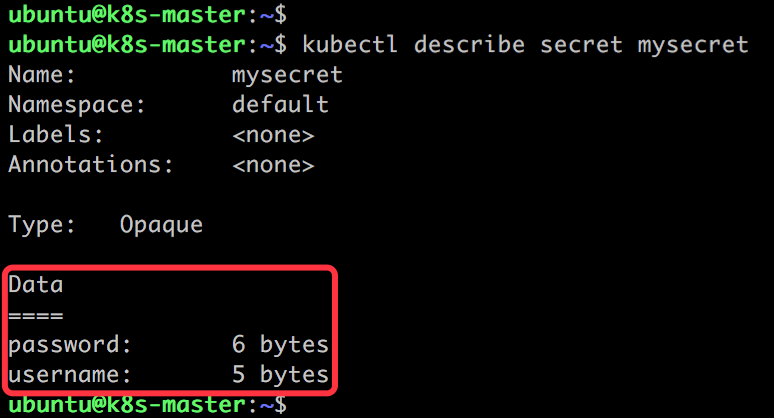Click the Name: field label

pos(43,75)
